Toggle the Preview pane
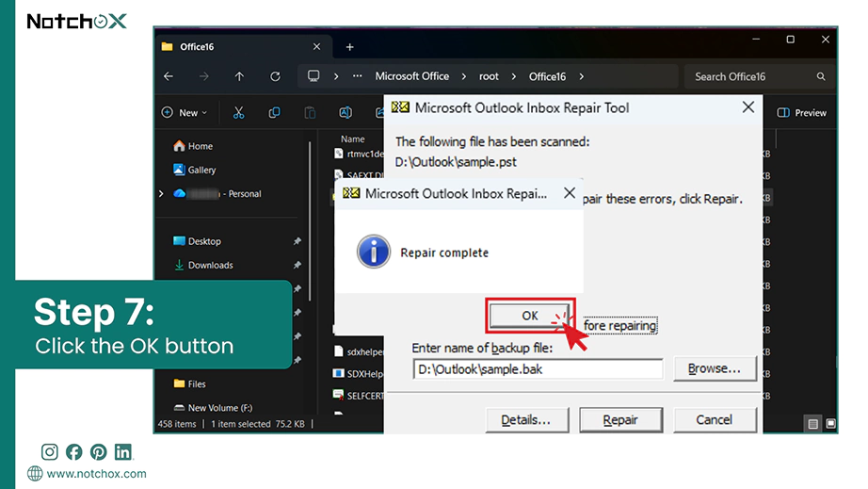This screenshot has width=868, height=489. pyautogui.click(x=801, y=113)
